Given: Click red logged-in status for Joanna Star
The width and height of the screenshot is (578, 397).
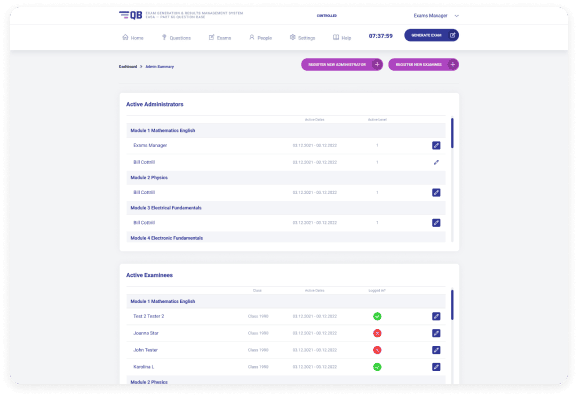Looking at the screenshot, I should (x=377, y=333).
